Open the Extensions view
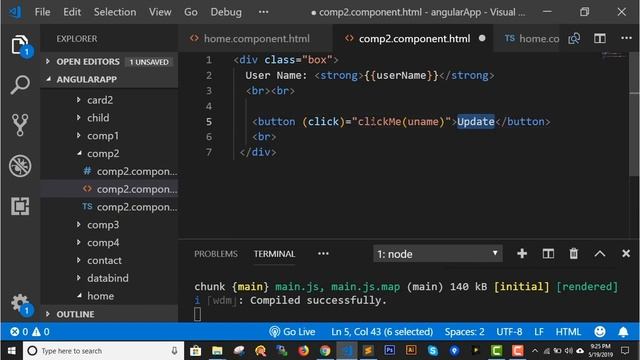The image size is (640, 360). click(20, 206)
